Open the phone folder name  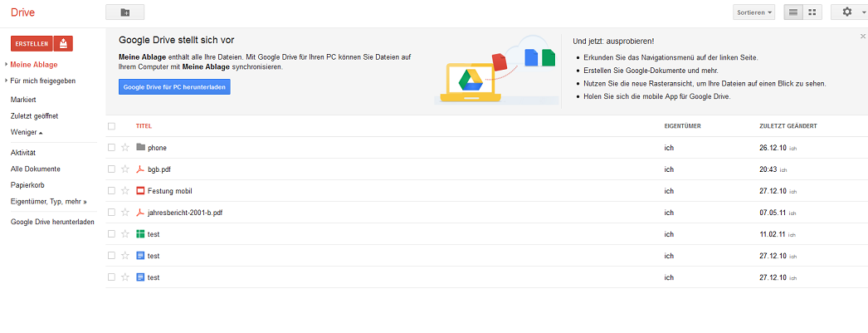(x=157, y=148)
